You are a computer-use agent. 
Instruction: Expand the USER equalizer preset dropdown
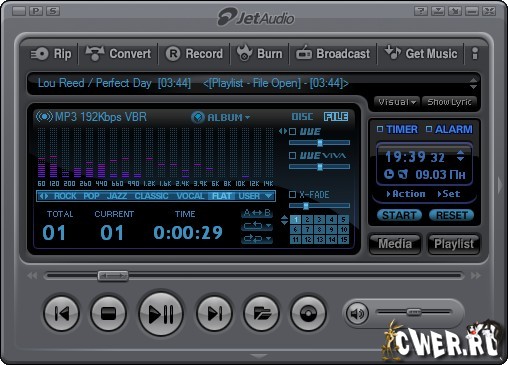pyautogui.click(x=255, y=196)
